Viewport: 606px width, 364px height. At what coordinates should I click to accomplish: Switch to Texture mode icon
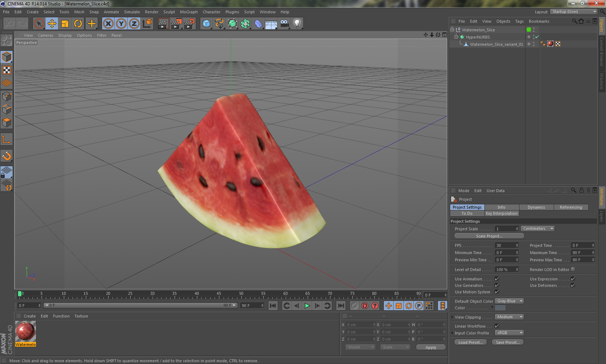click(x=6, y=70)
